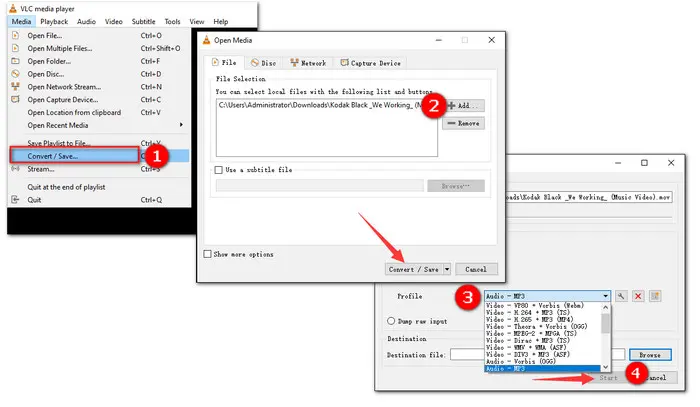This screenshot has height=407, width=700.
Task: Close the Convert dialog window
Action: tap(671, 163)
